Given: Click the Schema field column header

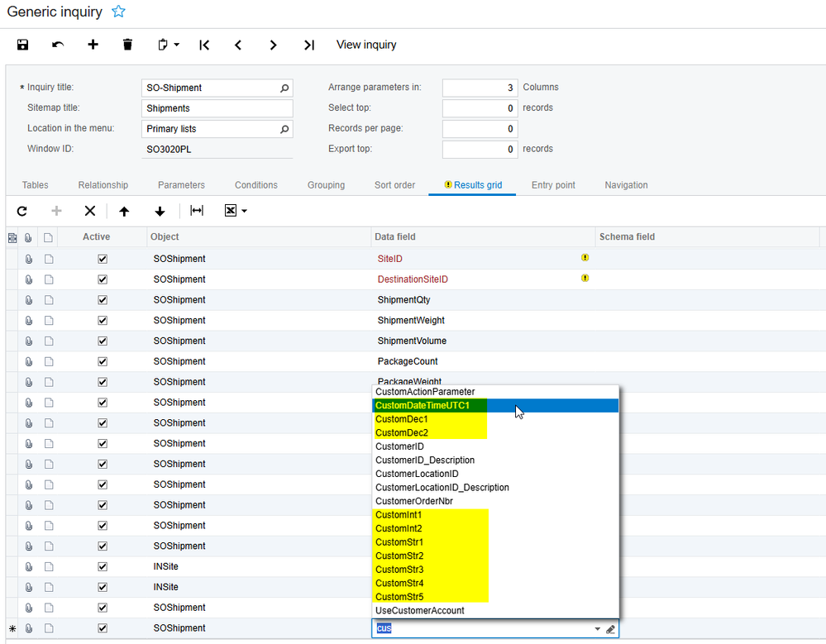Looking at the screenshot, I should 708,237.
